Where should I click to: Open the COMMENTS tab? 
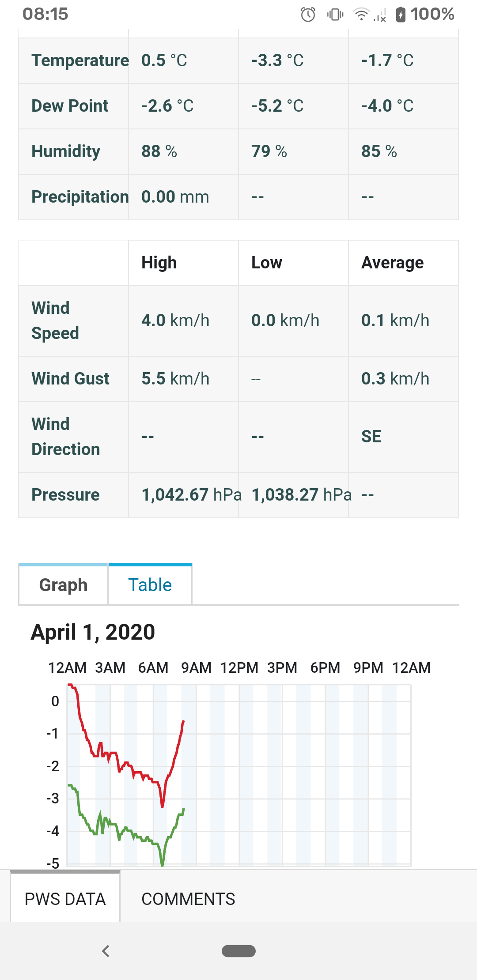[188, 899]
